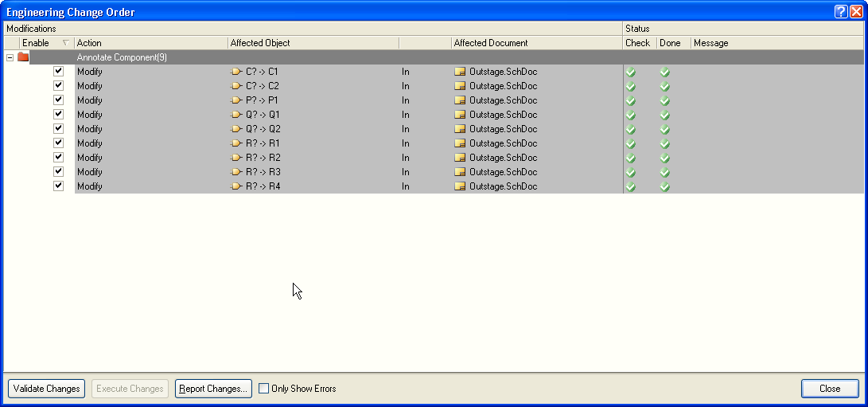Click the Validate Changes button
The height and width of the screenshot is (407, 868).
point(47,389)
